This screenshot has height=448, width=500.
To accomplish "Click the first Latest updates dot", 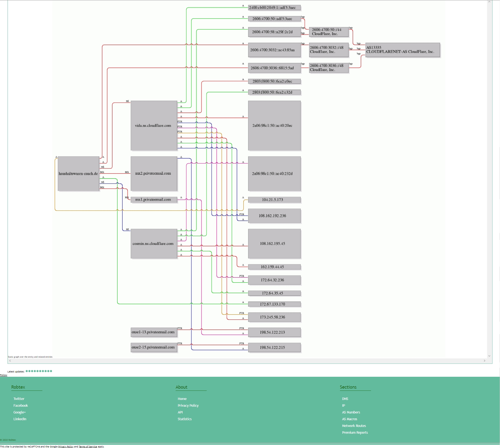I will coord(27,371).
